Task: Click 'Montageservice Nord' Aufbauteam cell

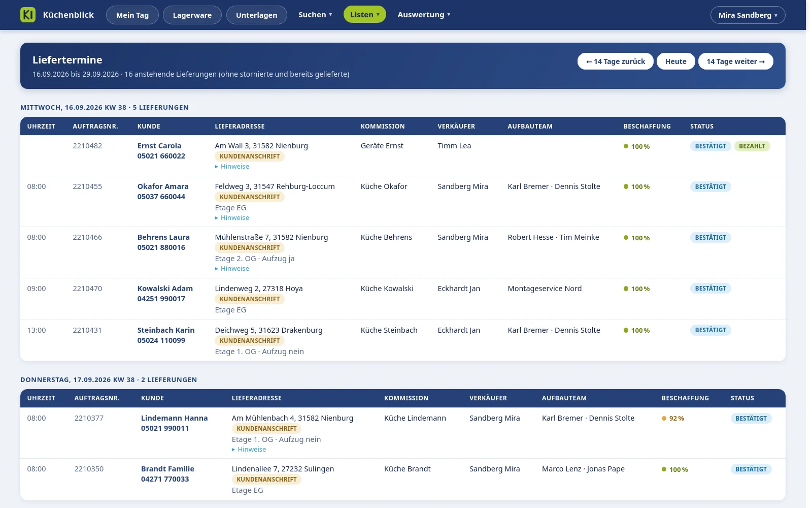Action: tap(545, 289)
